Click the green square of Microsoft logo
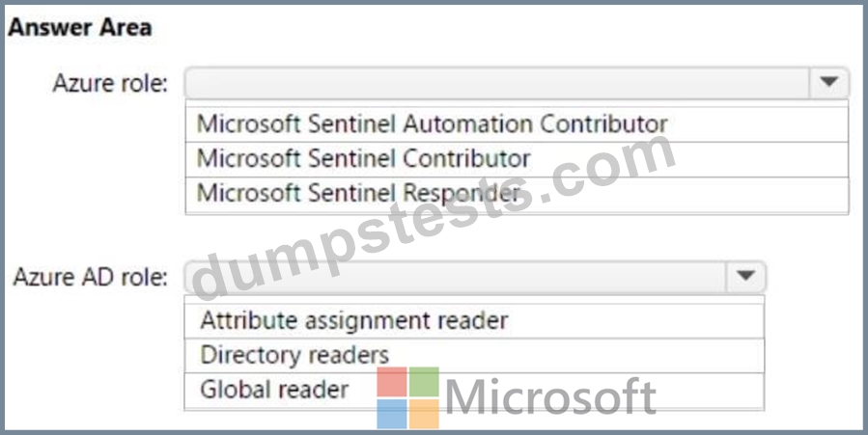This screenshot has width=868, height=435. click(424, 382)
